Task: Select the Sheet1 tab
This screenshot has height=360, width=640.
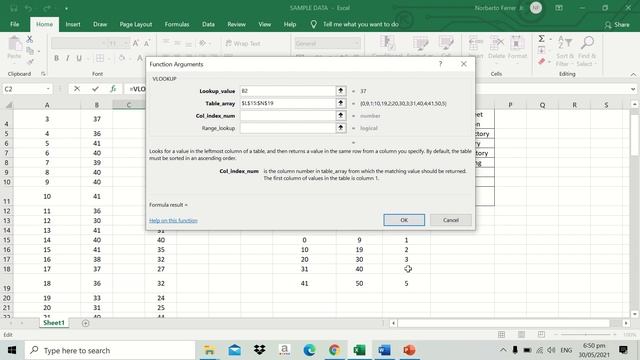Action: pyautogui.click(x=54, y=322)
